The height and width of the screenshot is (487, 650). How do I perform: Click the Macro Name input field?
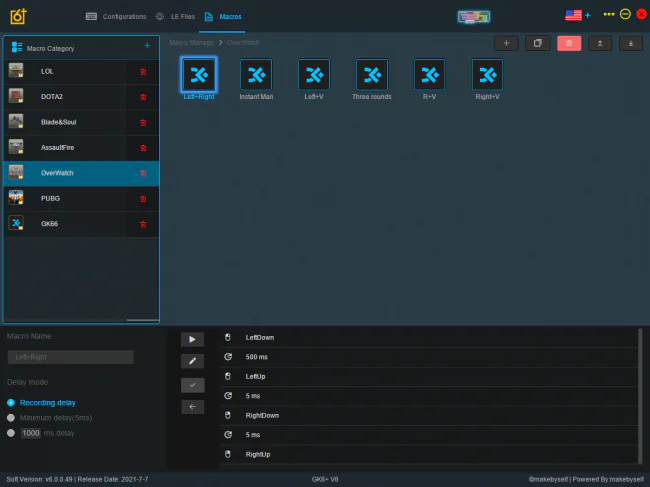click(70, 357)
